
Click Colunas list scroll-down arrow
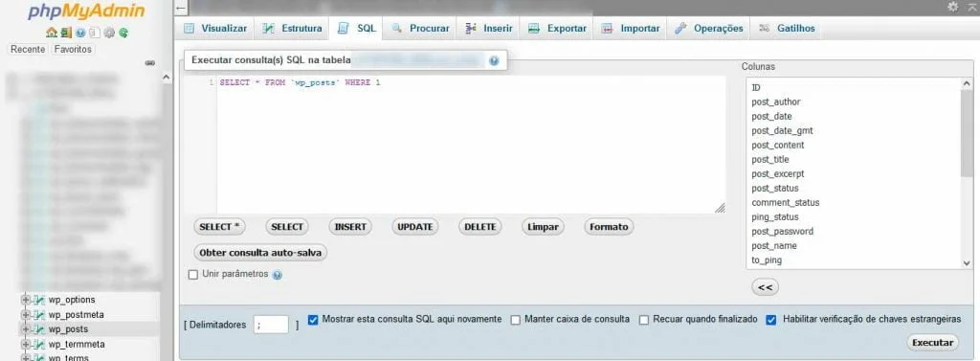pyautogui.click(x=967, y=263)
